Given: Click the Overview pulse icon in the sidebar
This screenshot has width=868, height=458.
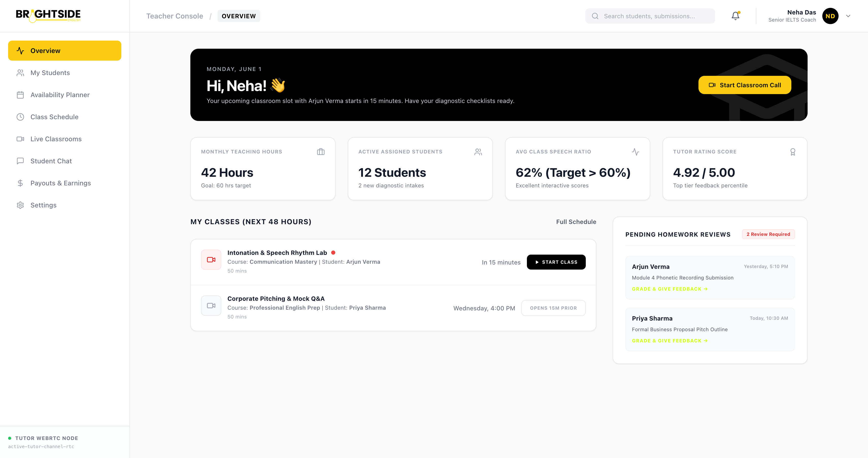Looking at the screenshot, I should click(x=20, y=50).
